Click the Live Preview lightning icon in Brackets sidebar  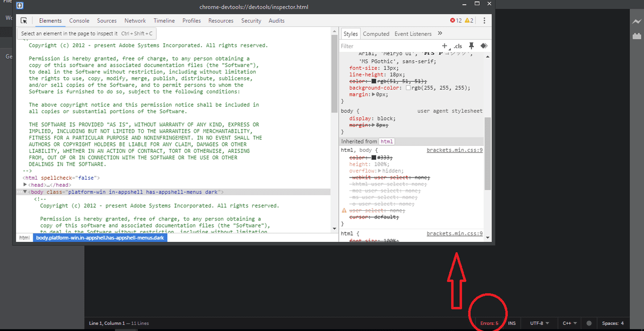point(636,21)
